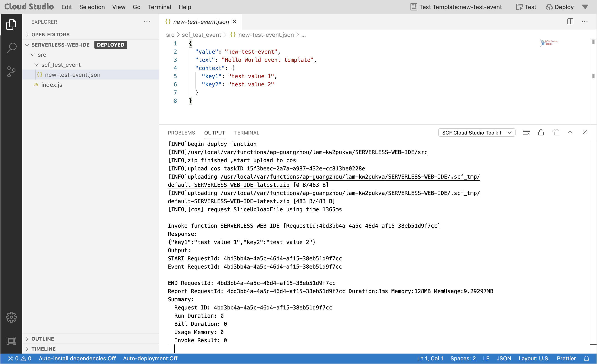Screen dimensions: 597x364
Task: Click the Deploy cloud icon
Action: tap(549, 7)
